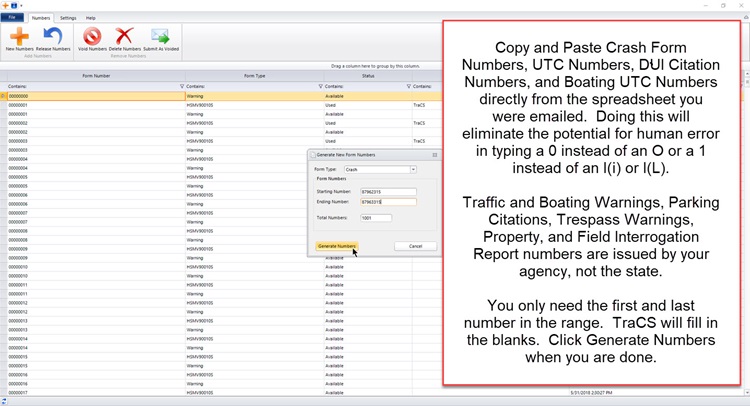This screenshot has height=406, width=750.
Task: Switch to the Settings tab
Action: [67, 18]
